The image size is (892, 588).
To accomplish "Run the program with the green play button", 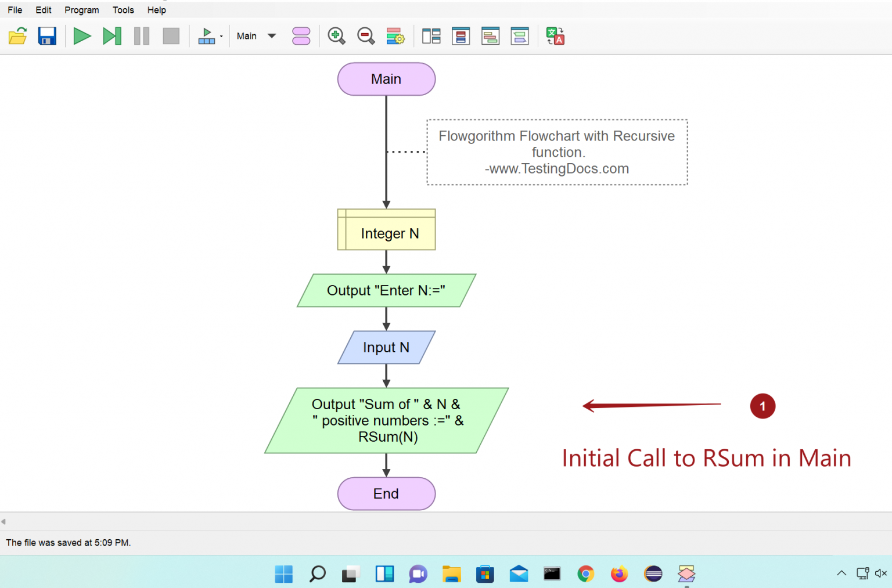I will pyautogui.click(x=82, y=36).
